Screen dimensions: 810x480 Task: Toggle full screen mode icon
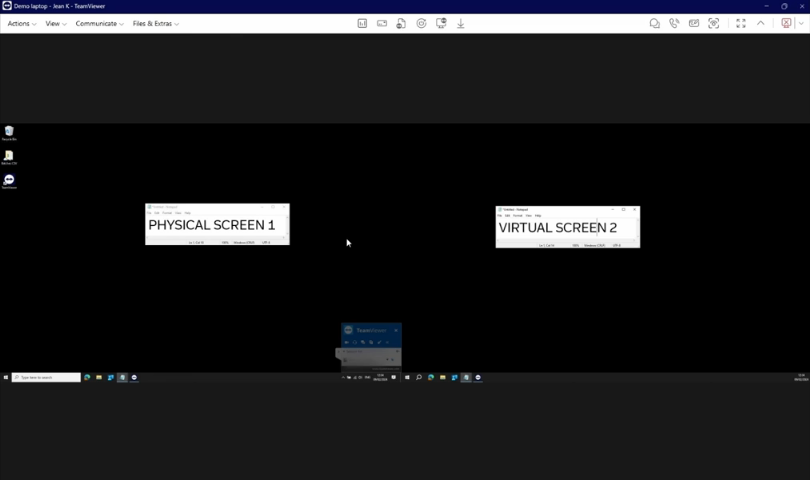[741, 23]
